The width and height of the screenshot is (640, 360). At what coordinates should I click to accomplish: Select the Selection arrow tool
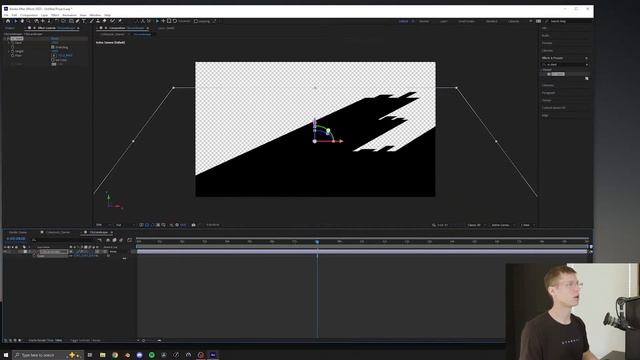pyautogui.click(x=15, y=21)
